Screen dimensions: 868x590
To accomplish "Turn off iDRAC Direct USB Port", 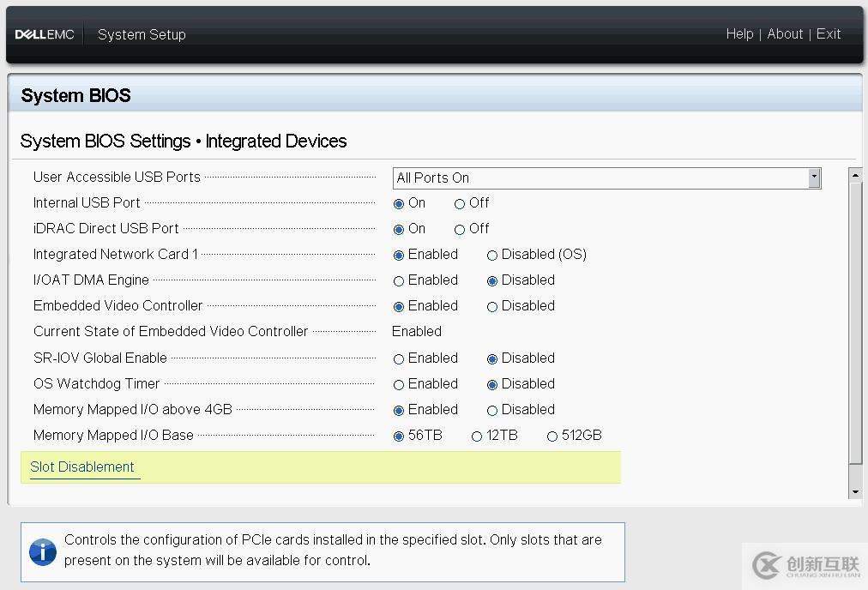I will [x=460, y=230].
